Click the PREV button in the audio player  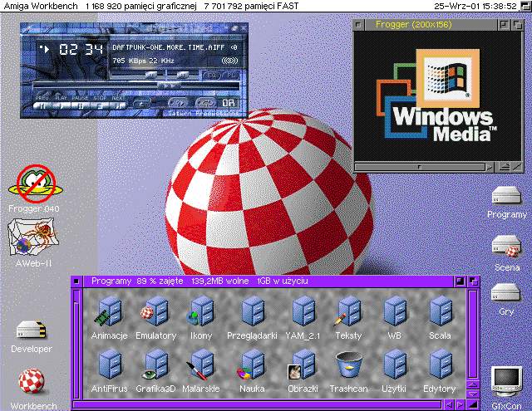(42, 105)
